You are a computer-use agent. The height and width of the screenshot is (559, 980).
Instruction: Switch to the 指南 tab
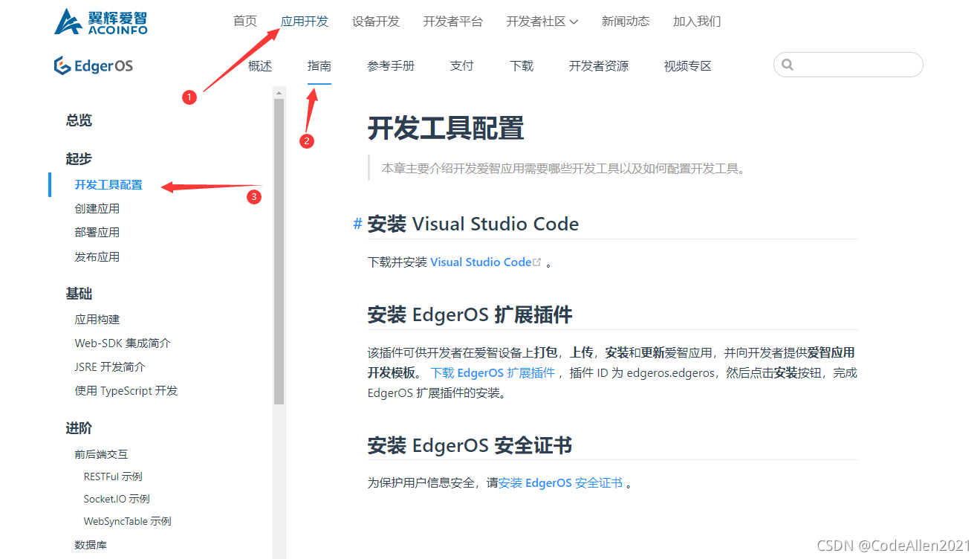click(x=319, y=66)
